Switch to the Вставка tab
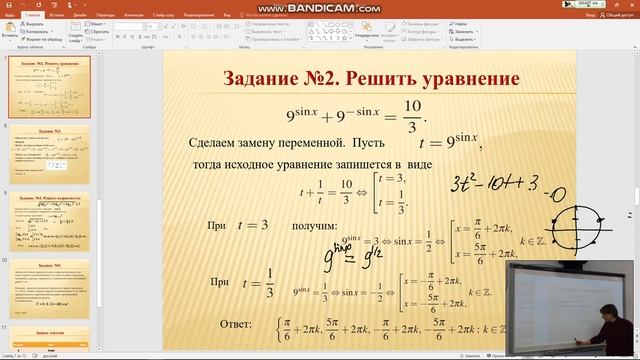640x360 pixels. [56, 15]
